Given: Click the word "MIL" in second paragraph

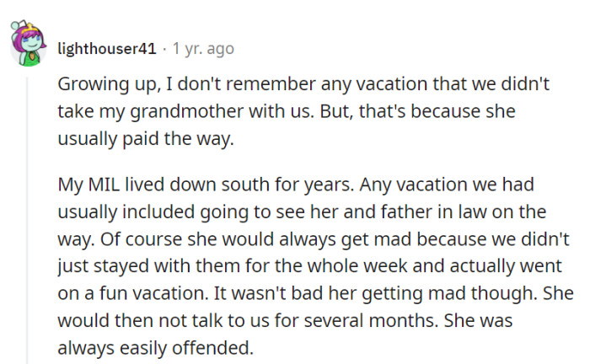Looking at the screenshot, I should point(99,184).
